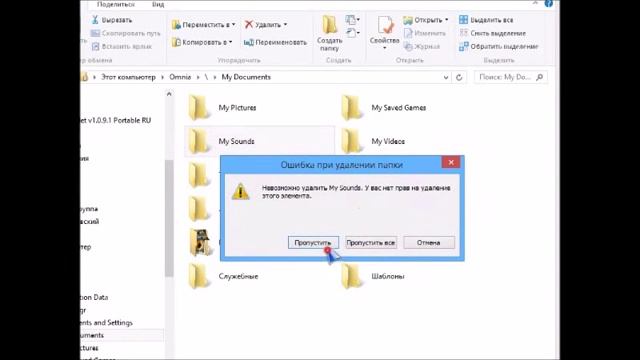The image size is (640, 360).
Task: Select 'ion Data' in navigation pane
Action: click(94, 297)
